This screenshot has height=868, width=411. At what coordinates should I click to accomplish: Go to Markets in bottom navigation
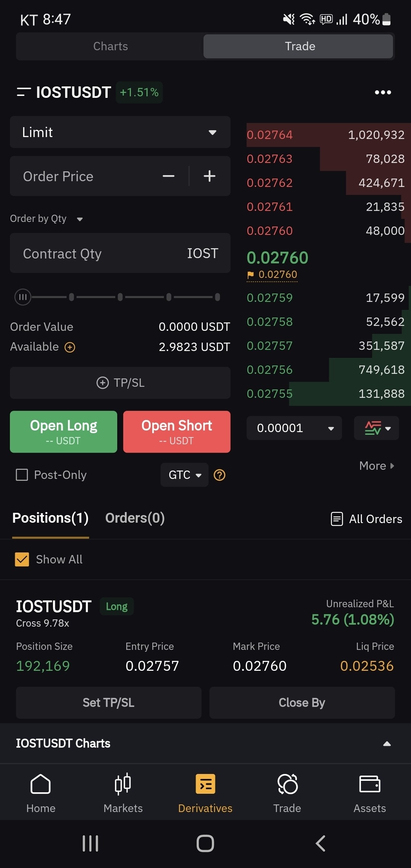(123, 793)
